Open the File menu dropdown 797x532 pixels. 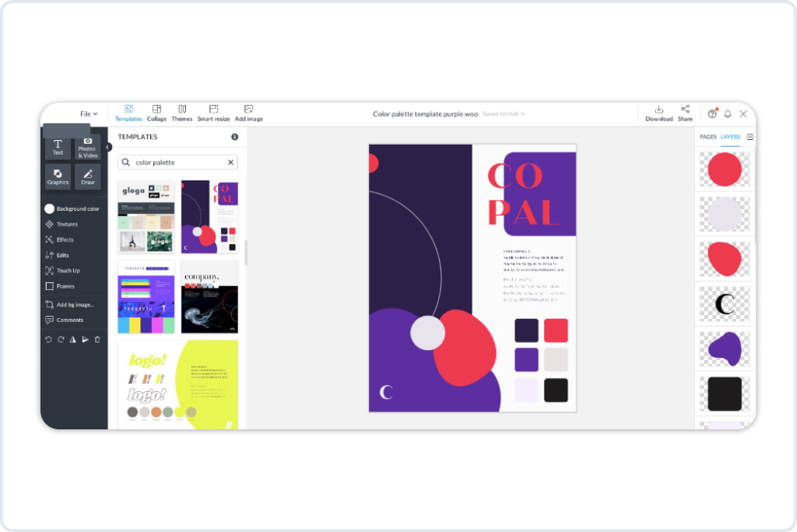tap(89, 114)
